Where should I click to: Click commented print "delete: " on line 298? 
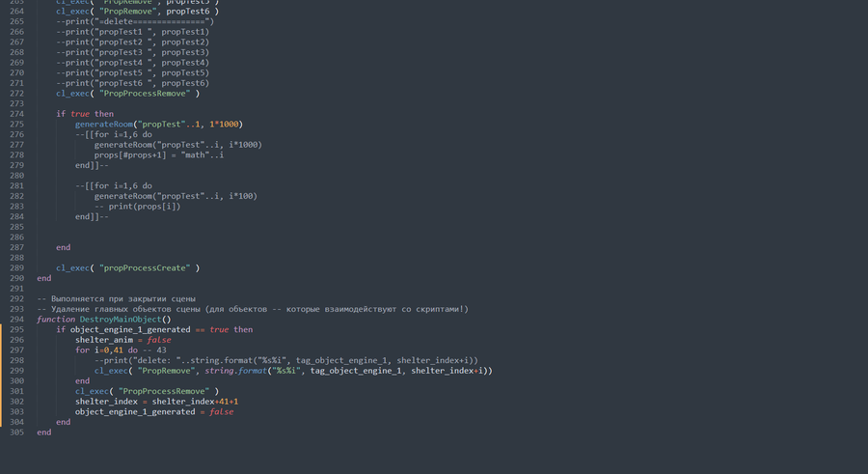click(286, 360)
